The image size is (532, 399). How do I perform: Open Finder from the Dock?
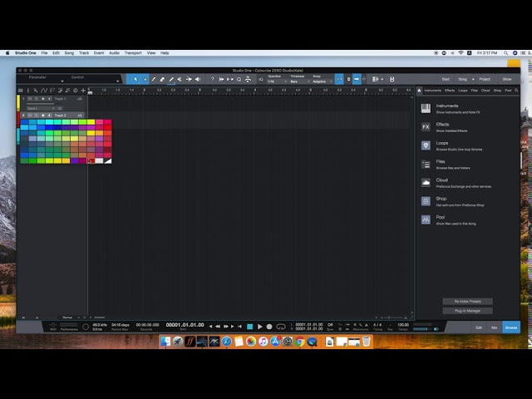click(165, 342)
